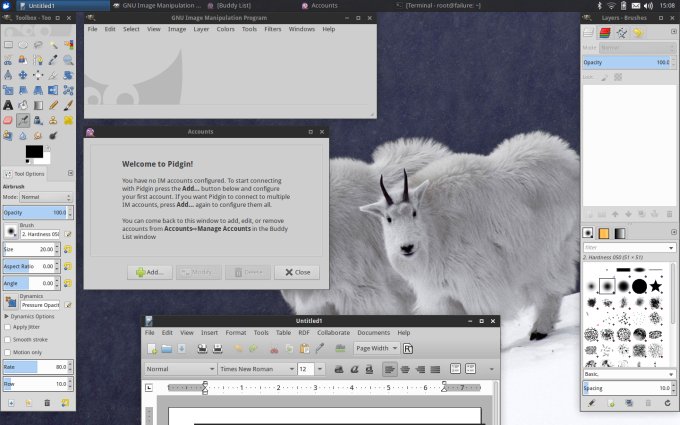Select the Eraser tool
This screenshot has height=425, width=680.
point(8,121)
